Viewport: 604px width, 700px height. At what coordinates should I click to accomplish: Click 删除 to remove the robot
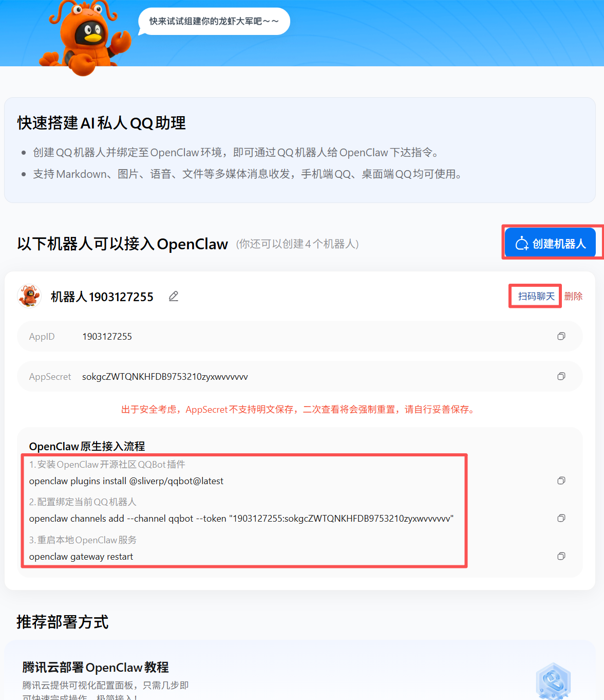pos(574,296)
